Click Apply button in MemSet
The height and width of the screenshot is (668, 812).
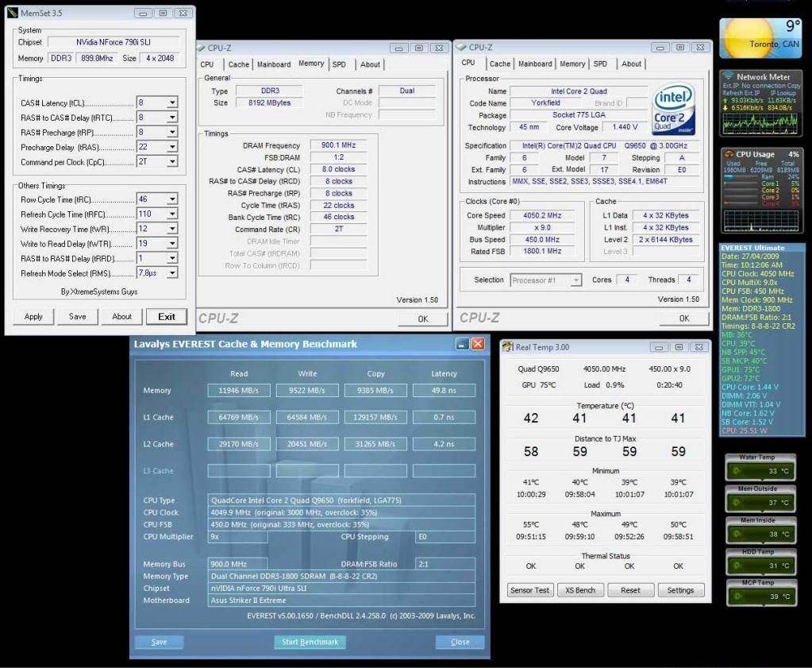pos(33,317)
